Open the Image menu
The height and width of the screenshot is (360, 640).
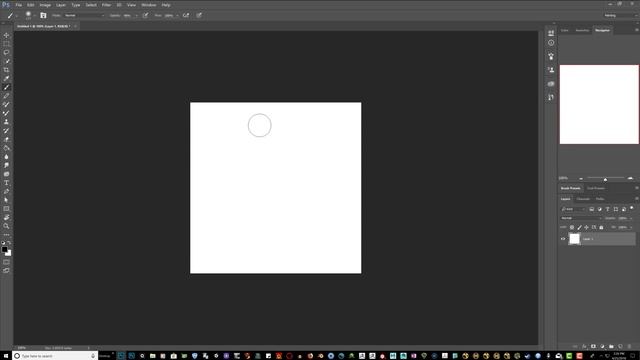coord(45,5)
